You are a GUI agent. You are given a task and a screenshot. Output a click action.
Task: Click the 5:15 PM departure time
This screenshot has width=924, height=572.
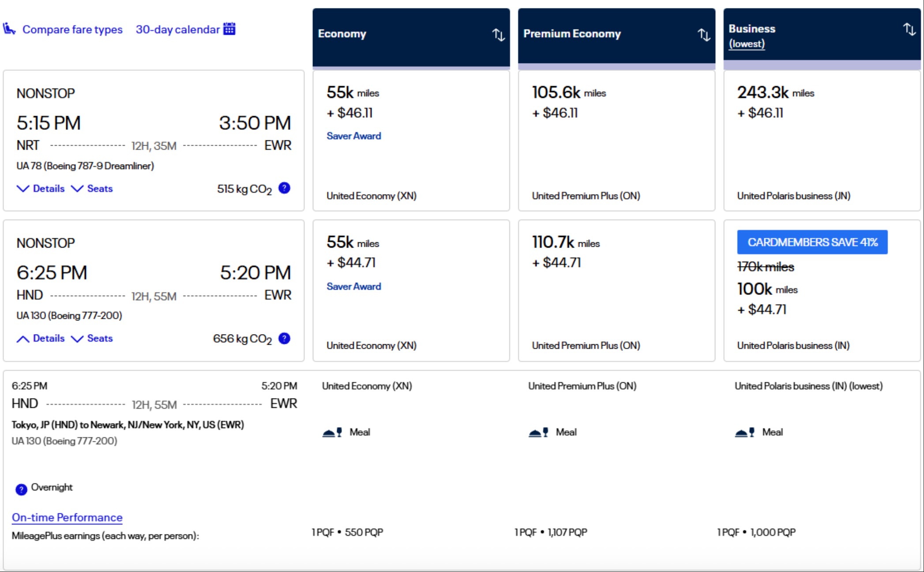pos(49,123)
